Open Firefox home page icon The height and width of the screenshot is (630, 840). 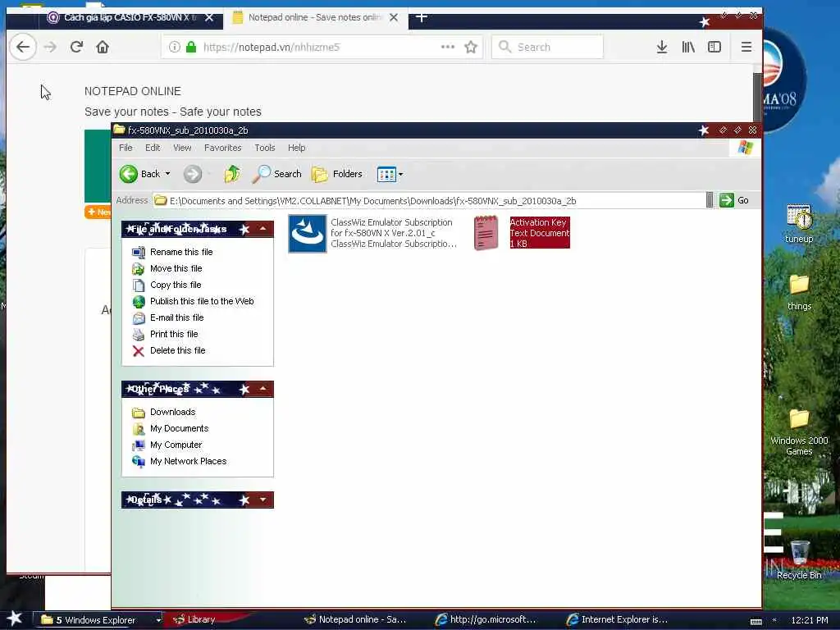(x=103, y=47)
